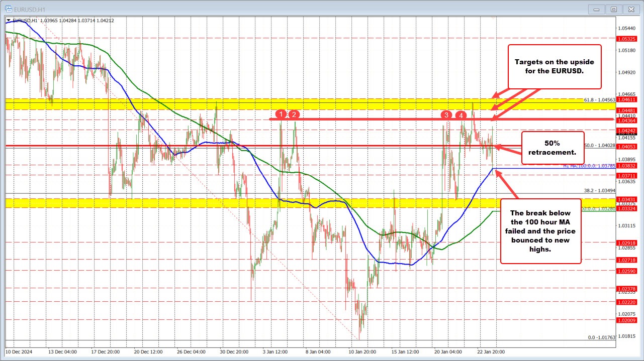
Task: Select the break below 100 hour MA note
Action: point(540,231)
